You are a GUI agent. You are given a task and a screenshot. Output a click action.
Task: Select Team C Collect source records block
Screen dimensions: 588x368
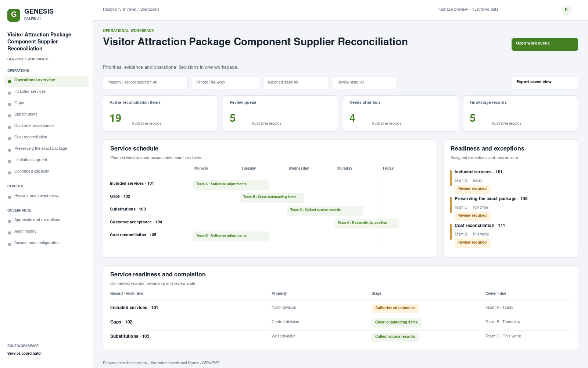click(325, 210)
